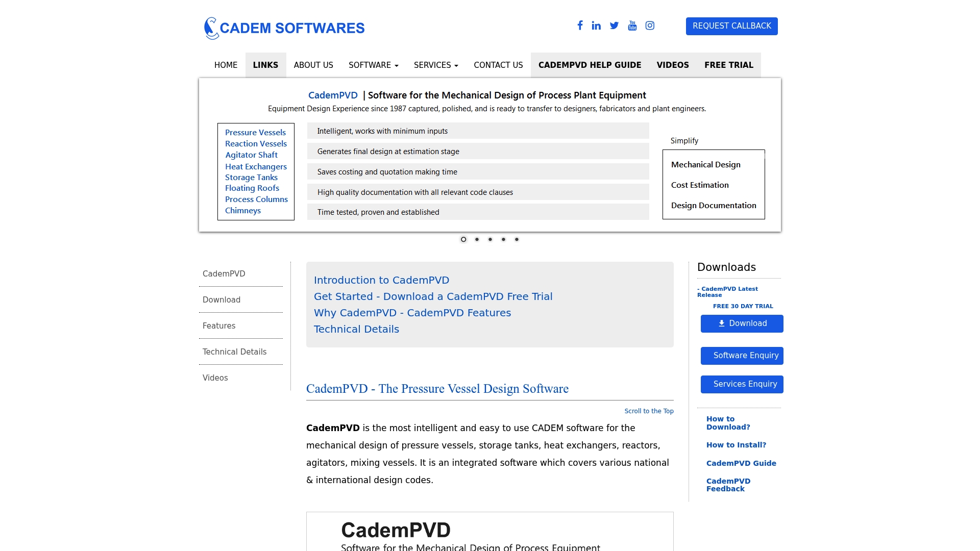Click 'Mechanical Design' in Simplify box
The height and width of the screenshot is (551, 980).
coord(705,165)
